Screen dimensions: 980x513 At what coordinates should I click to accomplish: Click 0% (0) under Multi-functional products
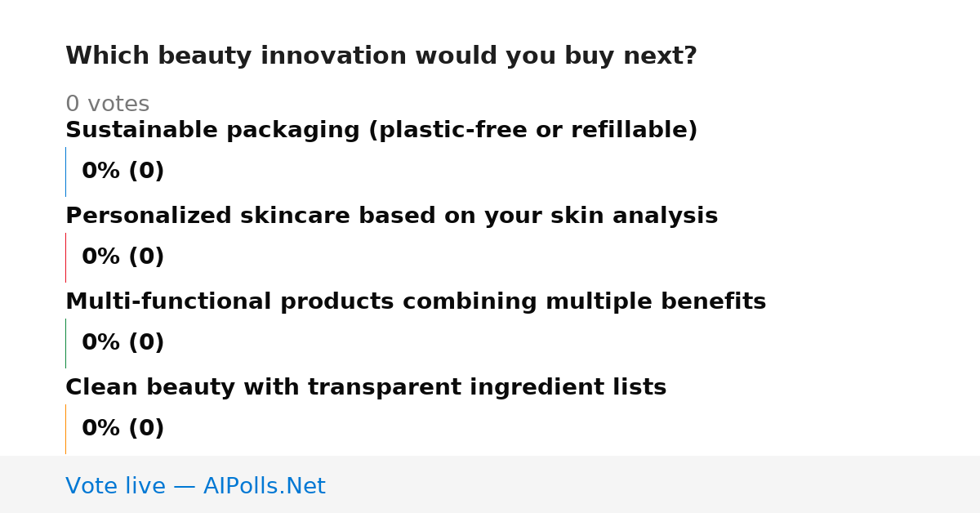coord(123,343)
